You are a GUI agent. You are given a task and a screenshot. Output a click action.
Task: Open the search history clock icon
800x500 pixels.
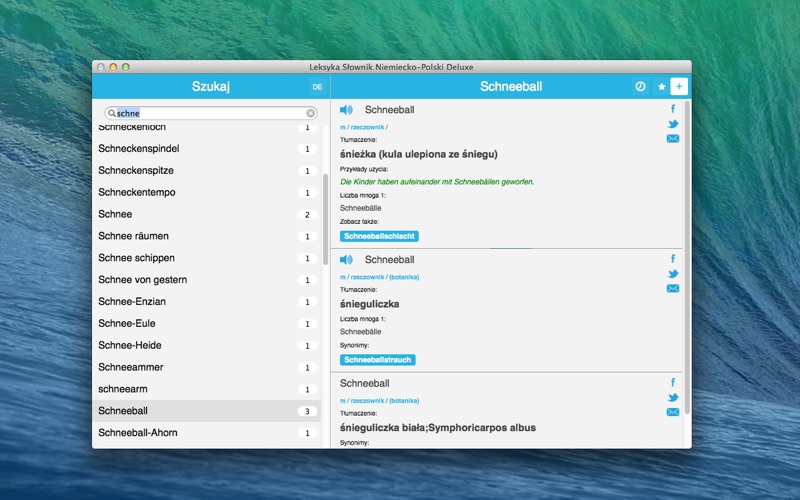coord(640,87)
